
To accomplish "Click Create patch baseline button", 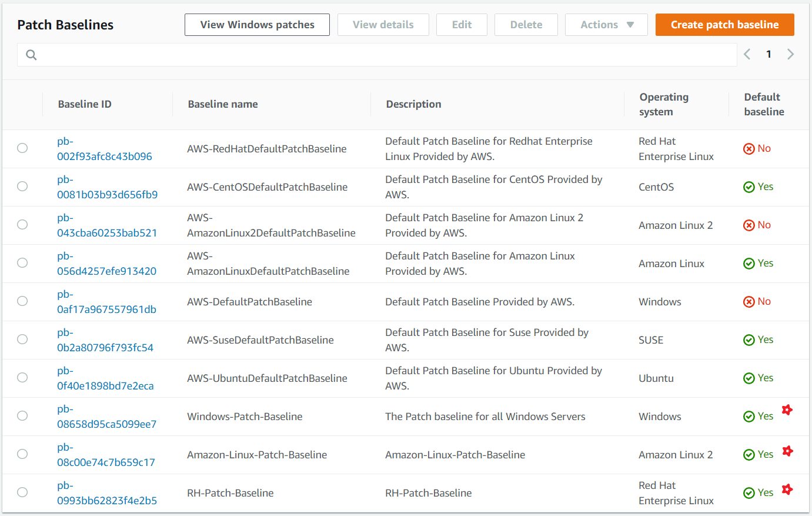I will point(724,25).
